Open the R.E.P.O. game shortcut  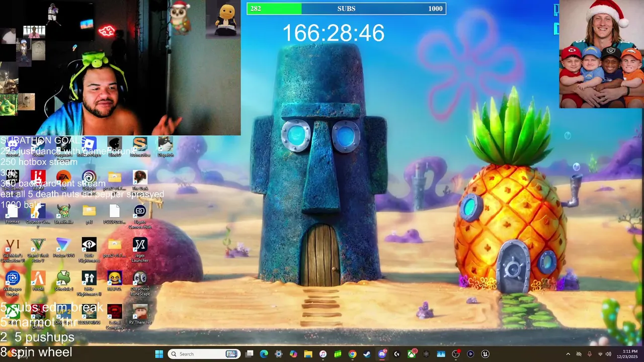tap(115, 281)
